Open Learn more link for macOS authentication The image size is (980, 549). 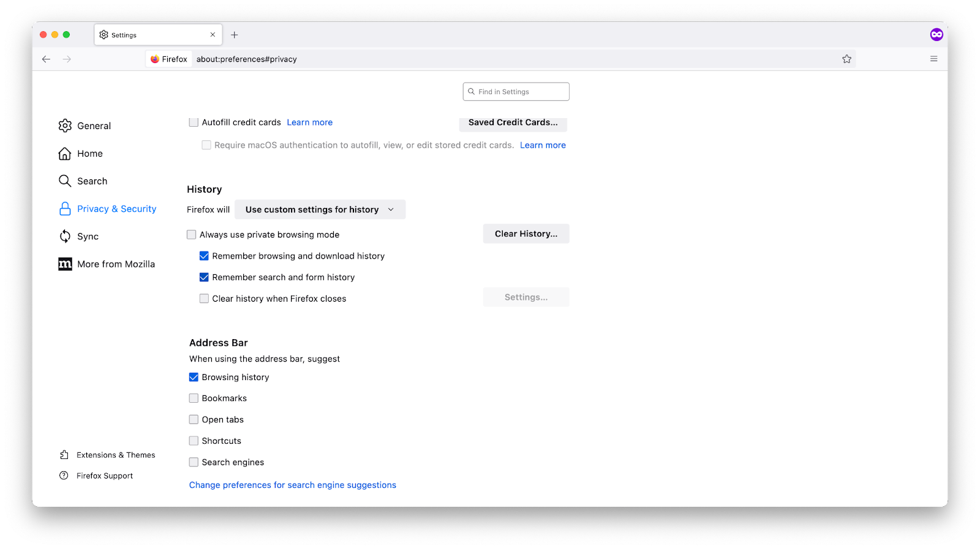pyautogui.click(x=543, y=145)
